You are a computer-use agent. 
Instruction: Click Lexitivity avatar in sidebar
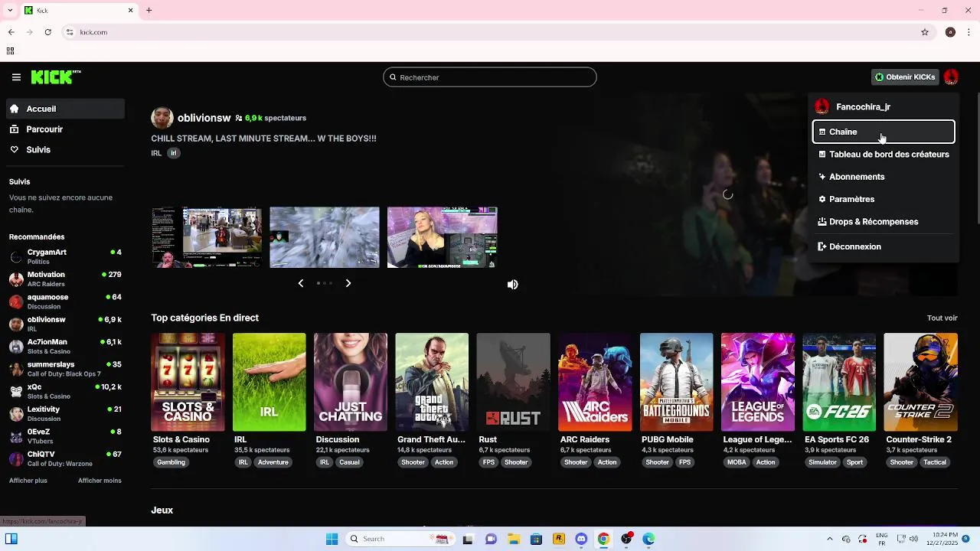pos(16,414)
